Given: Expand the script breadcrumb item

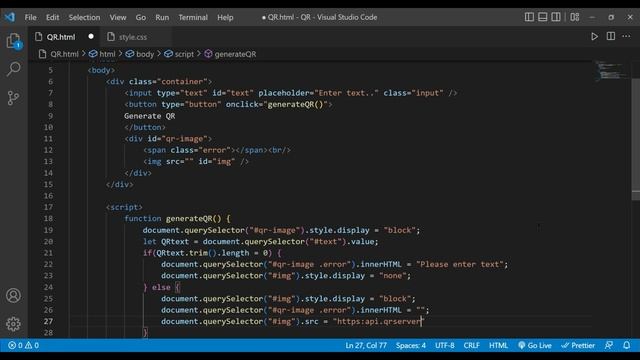Looking at the screenshot, I should coord(179,54).
